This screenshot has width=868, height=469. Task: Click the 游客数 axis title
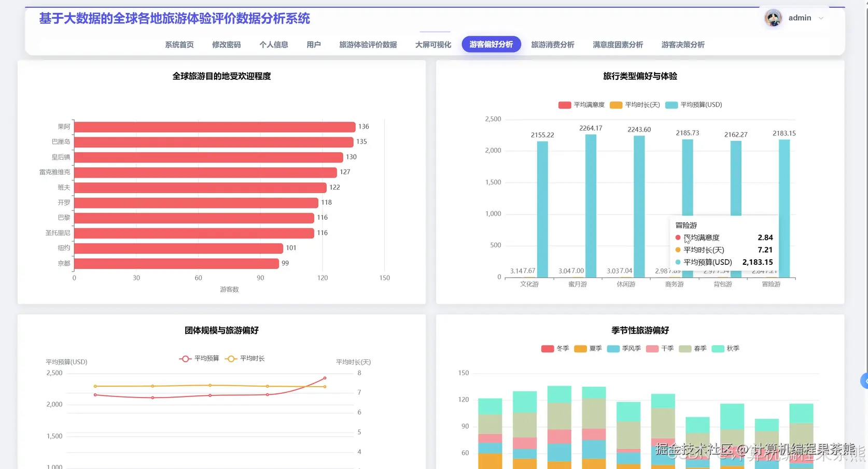[229, 290]
